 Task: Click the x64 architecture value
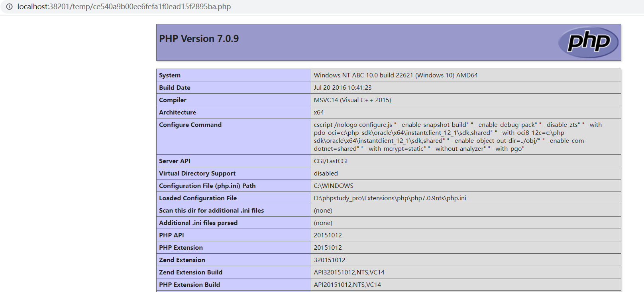click(x=319, y=112)
